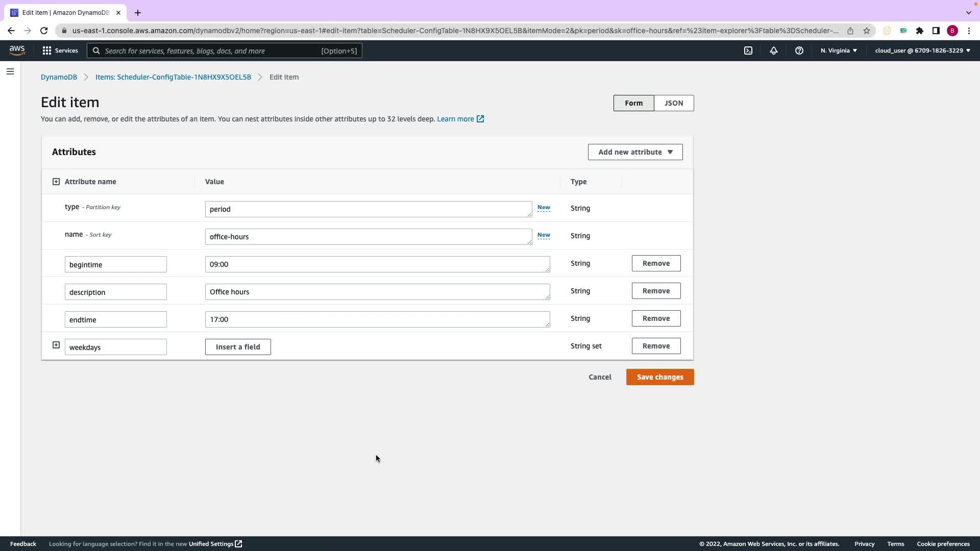Viewport: 980px width, 551px height.
Task: Go to DynamoDB breadcrumb link
Action: [x=59, y=77]
